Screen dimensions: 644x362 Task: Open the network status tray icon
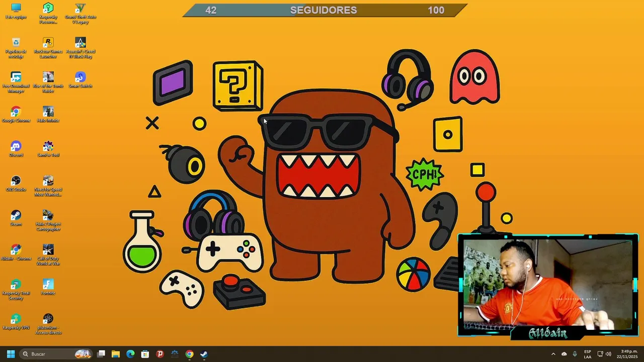click(600, 354)
